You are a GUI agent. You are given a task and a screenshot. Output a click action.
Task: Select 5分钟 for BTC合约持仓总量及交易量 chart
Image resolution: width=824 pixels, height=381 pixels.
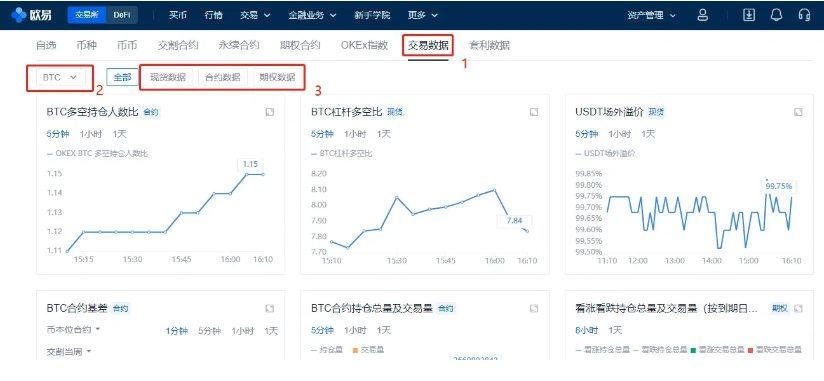(x=322, y=331)
